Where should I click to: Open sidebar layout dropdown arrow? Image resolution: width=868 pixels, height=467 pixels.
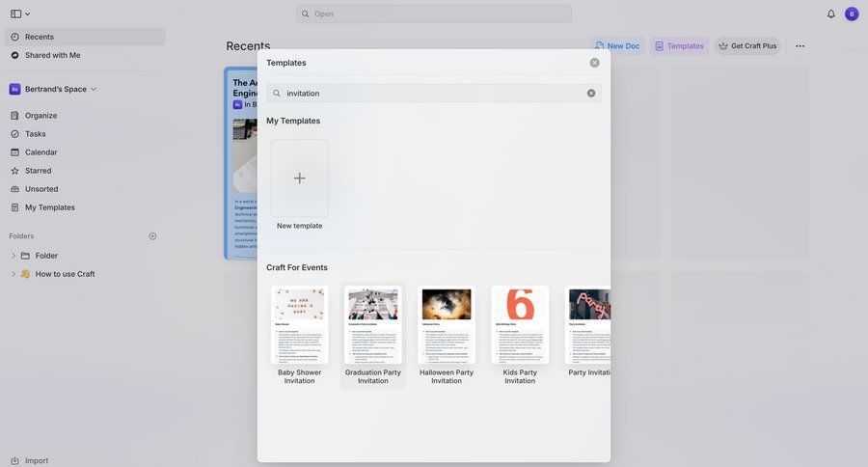click(28, 14)
